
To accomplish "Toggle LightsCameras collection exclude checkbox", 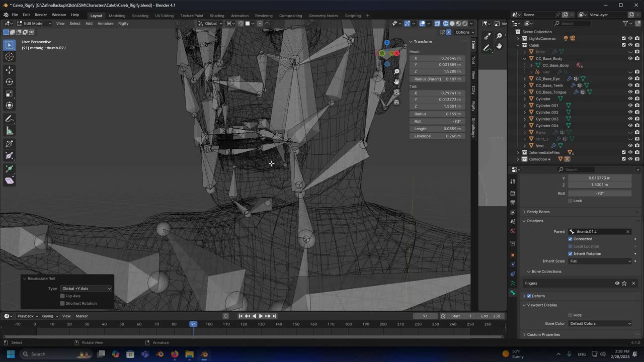I will click(x=624, y=38).
